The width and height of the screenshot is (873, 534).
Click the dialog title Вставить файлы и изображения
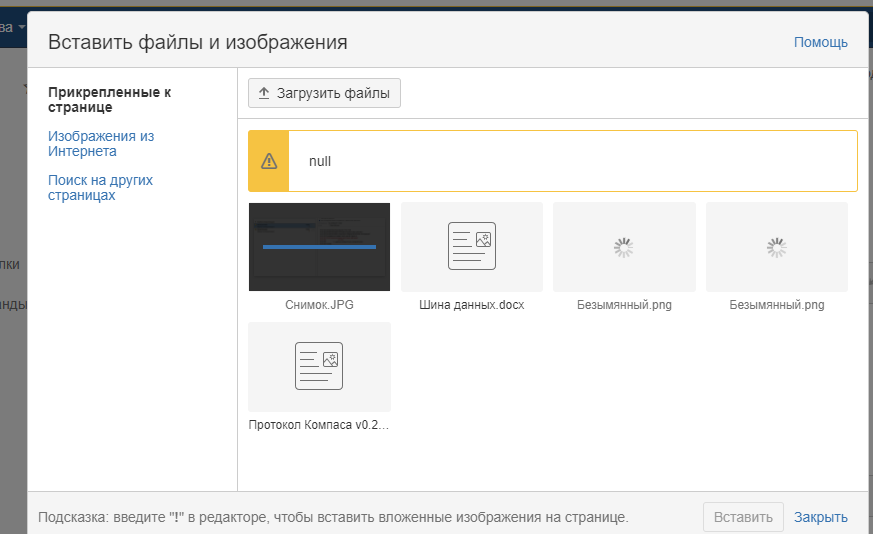click(198, 42)
